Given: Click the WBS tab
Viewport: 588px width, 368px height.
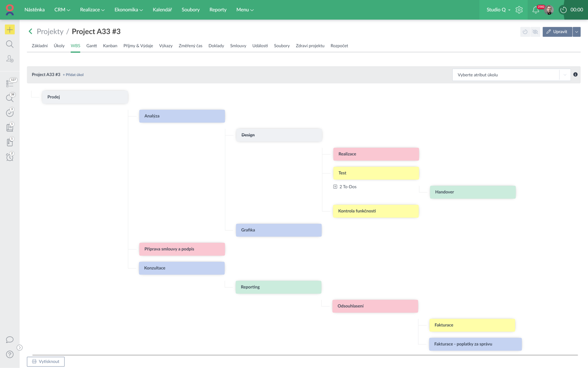Looking at the screenshot, I should (75, 46).
